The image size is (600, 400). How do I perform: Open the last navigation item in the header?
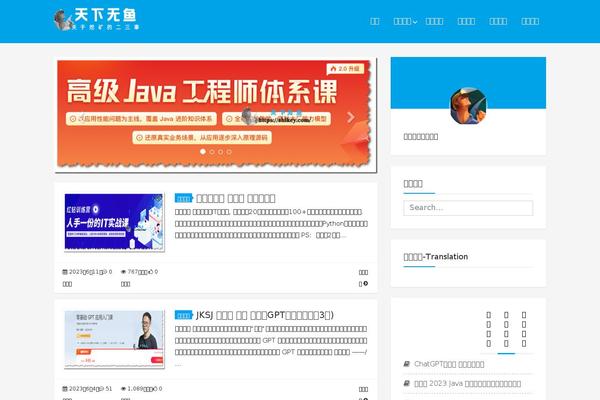pyautogui.click(x=530, y=21)
